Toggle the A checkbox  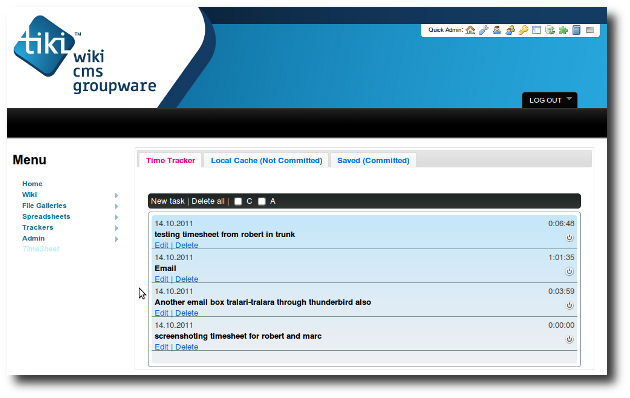pos(262,201)
